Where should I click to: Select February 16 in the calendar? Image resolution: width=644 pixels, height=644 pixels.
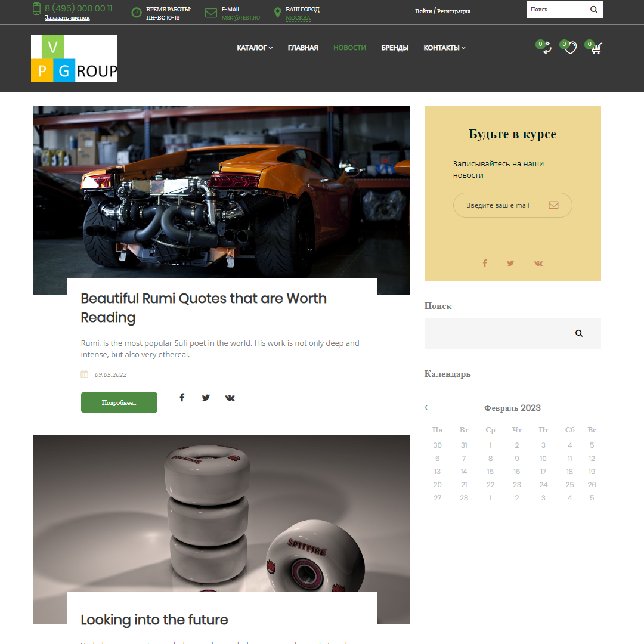pos(516,472)
